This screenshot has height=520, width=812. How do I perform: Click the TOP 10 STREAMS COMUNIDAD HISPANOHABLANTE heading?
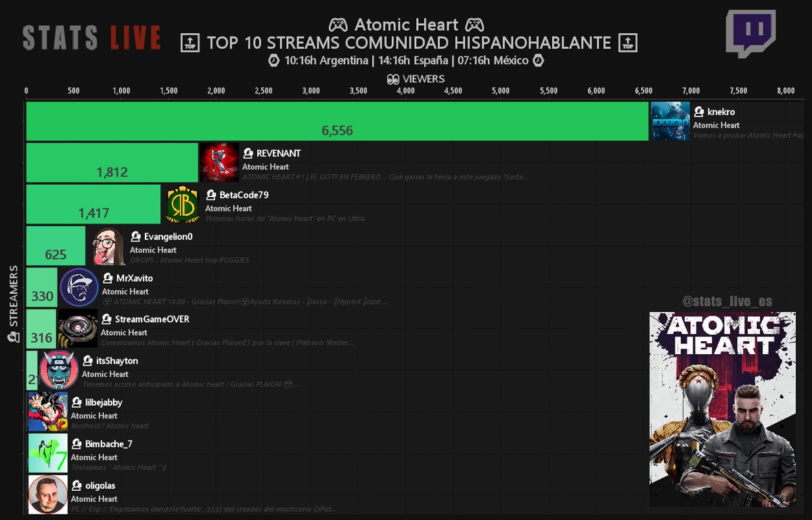(x=409, y=43)
